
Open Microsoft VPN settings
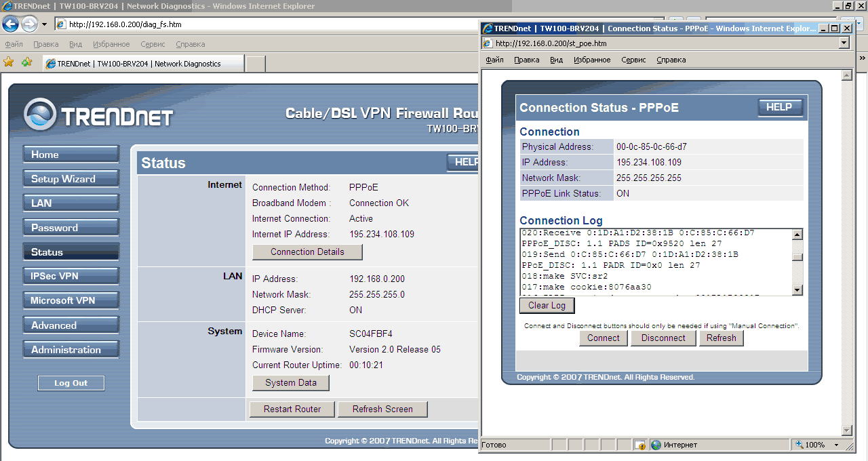71,300
